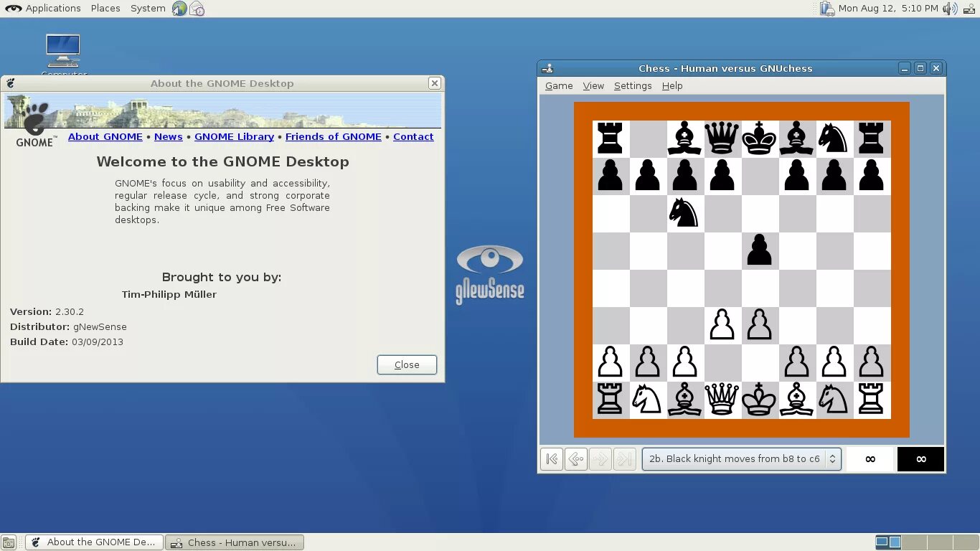Launch the mail client panel icon
The width and height of the screenshot is (980, 551).
click(197, 9)
